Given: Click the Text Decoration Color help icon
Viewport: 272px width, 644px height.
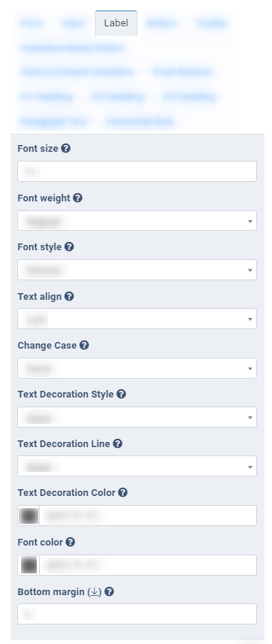Looking at the screenshot, I should coord(123,492).
